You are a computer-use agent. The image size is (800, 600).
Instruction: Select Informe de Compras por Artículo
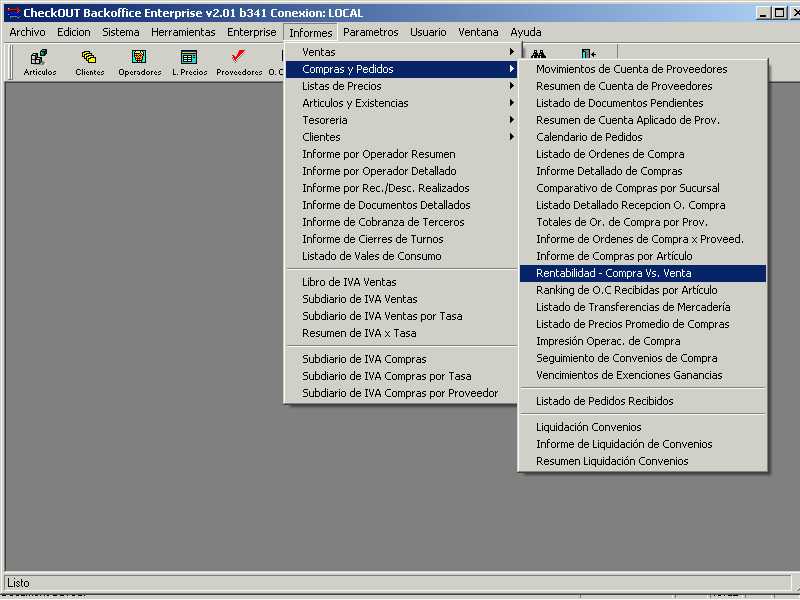pos(642,256)
